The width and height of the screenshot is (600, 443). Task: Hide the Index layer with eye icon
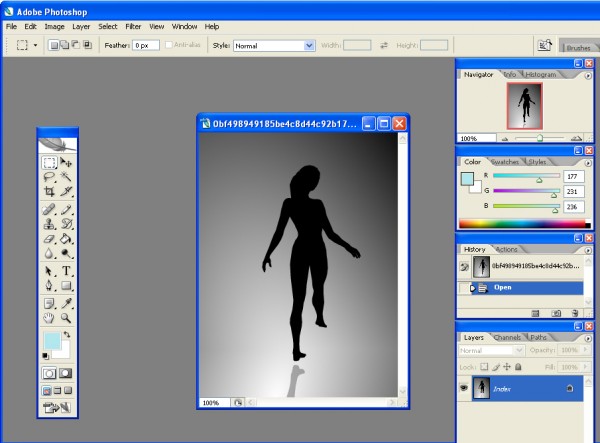(x=464, y=388)
